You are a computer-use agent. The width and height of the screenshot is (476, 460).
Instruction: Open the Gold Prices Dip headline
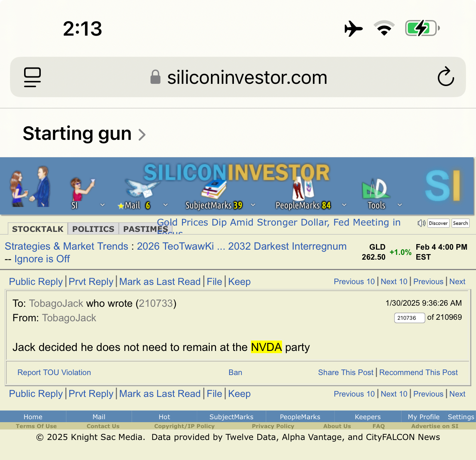click(279, 223)
